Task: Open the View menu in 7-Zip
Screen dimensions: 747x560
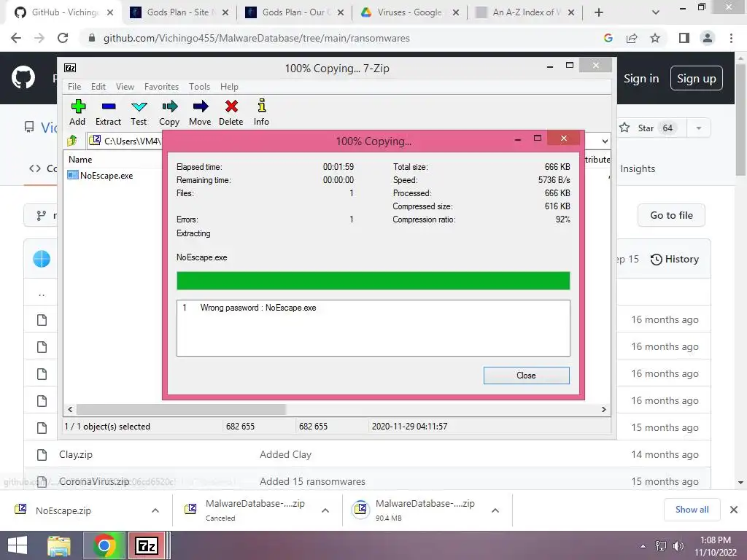Action: point(125,87)
